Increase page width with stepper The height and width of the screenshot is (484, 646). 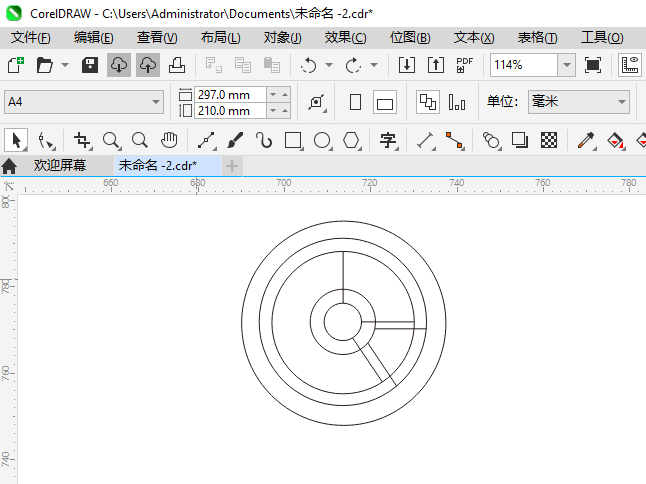coord(285,95)
